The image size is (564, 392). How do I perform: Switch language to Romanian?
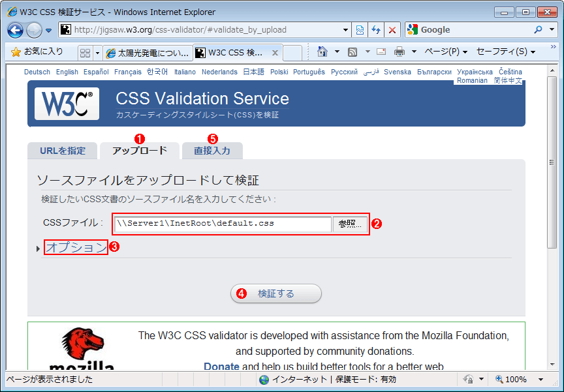(x=472, y=80)
